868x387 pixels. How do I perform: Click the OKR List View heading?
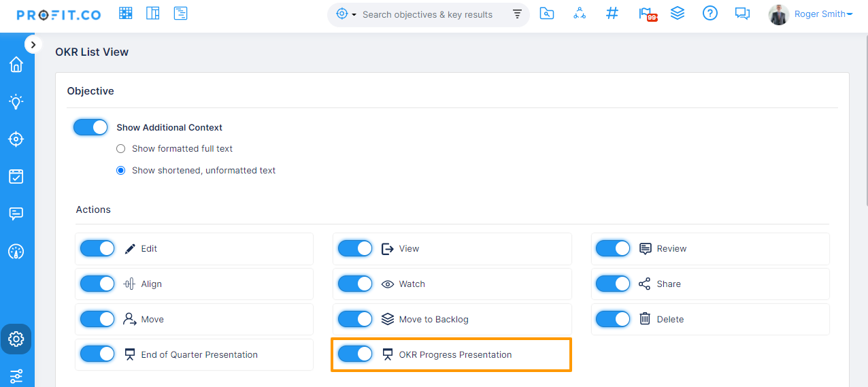tap(92, 52)
